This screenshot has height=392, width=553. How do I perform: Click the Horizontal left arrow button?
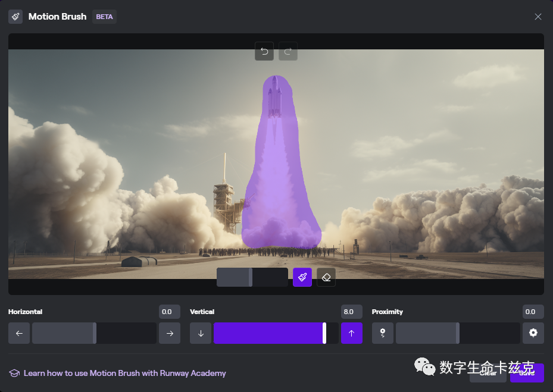coord(19,333)
